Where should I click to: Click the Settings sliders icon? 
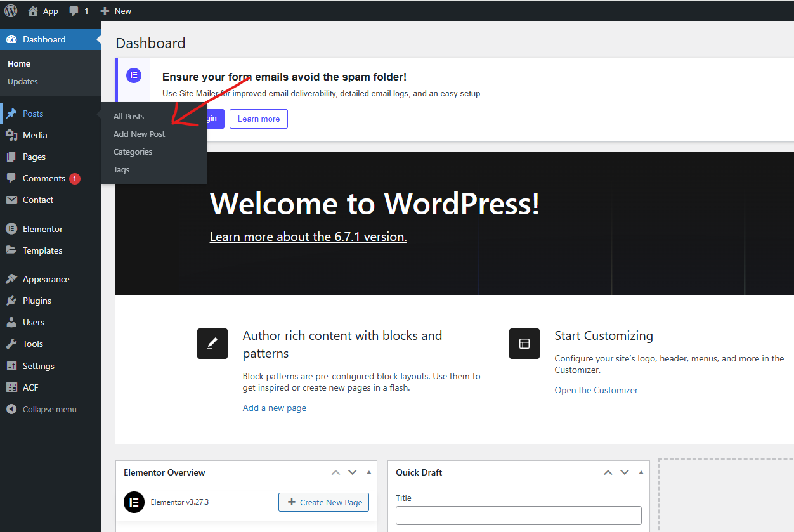point(11,366)
